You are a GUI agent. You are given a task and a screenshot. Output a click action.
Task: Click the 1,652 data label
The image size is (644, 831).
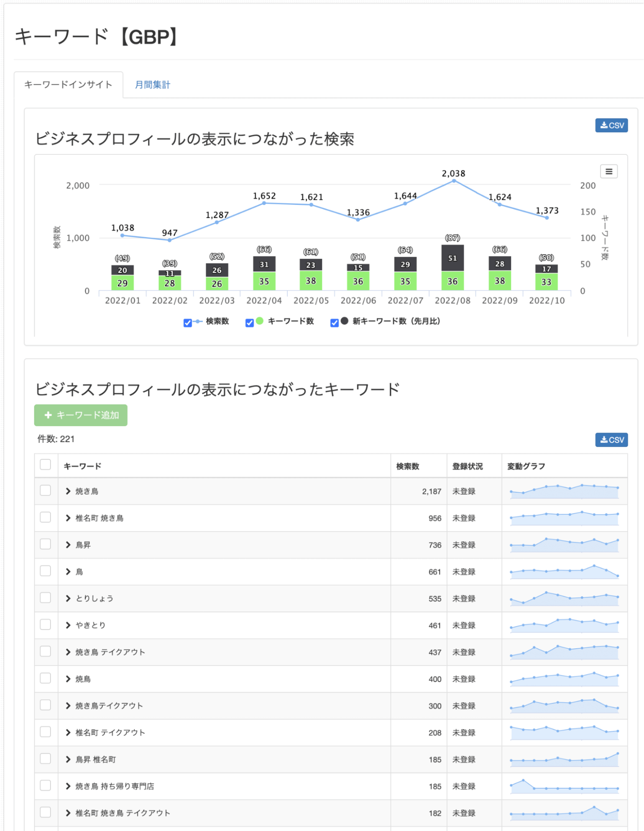(x=264, y=196)
